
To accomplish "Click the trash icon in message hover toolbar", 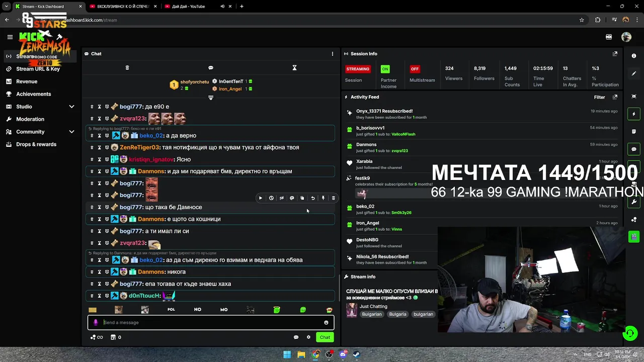I will [x=333, y=198].
